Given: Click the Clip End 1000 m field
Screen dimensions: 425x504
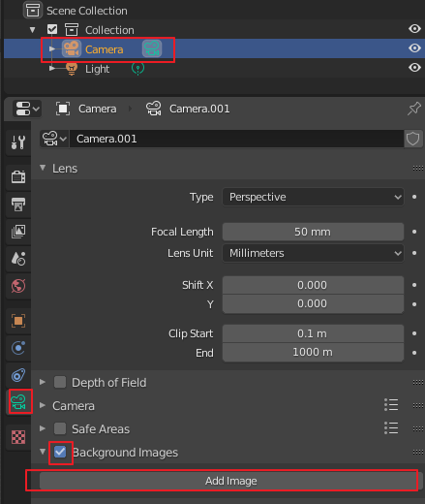Looking at the screenshot, I should tap(313, 352).
